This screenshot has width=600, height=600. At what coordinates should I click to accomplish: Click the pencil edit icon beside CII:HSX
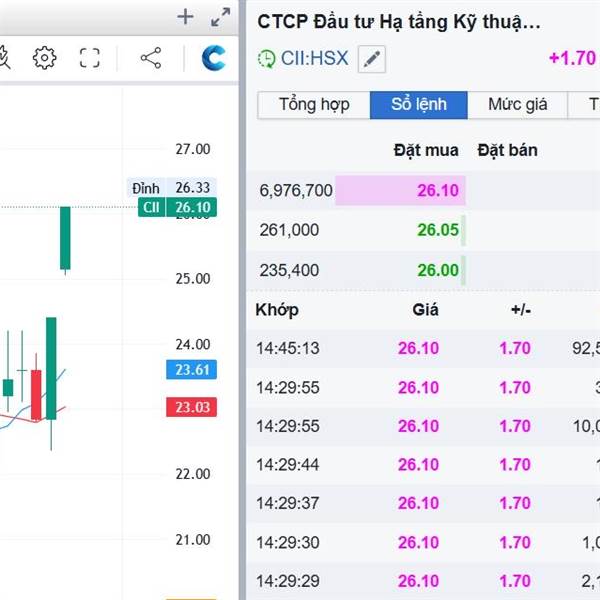click(x=371, y=59)
